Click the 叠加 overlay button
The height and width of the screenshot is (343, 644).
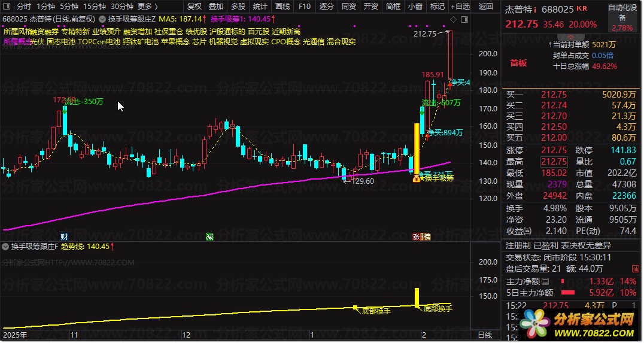[216, 6]
